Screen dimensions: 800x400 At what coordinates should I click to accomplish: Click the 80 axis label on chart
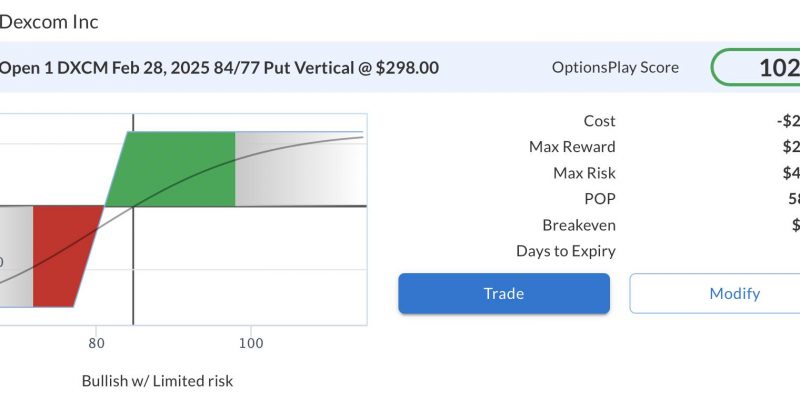(96, 343)
